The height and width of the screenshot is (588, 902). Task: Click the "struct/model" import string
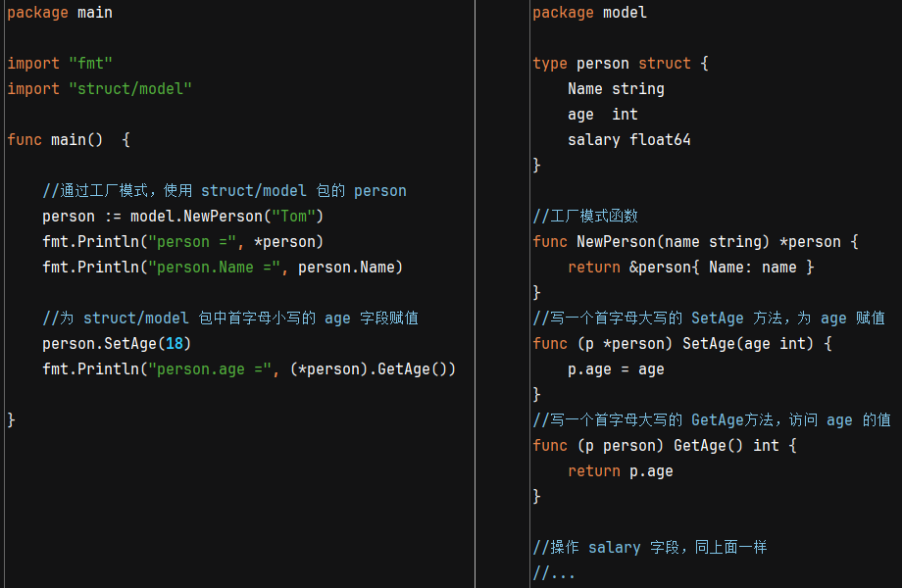(x=129, y=89)
